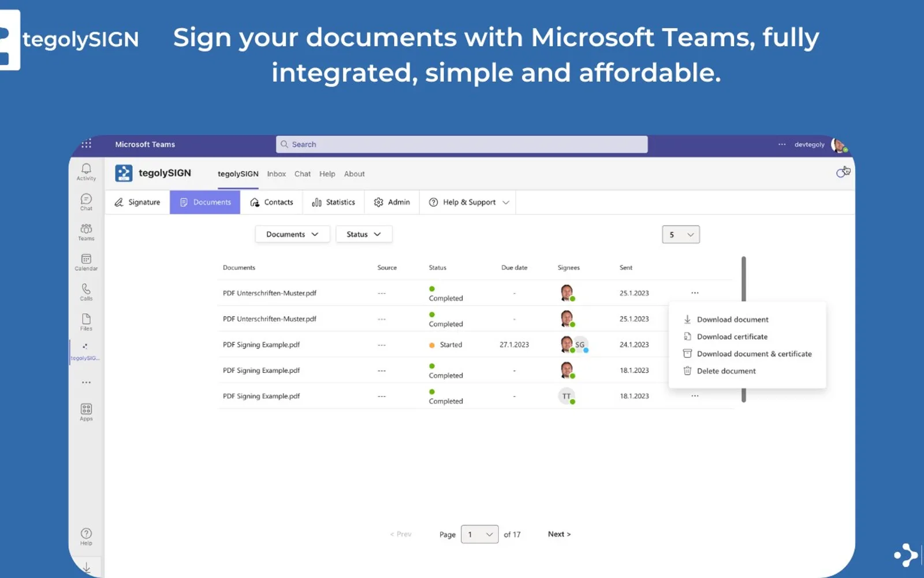This screenshot has height=578, width=924.
Task: Switch to the Signature tab
Action: click(x=137, y=202)
